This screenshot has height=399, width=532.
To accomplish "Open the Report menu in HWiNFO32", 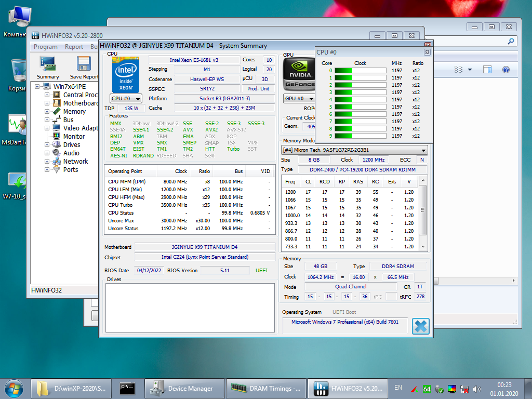I will click(x=74, y=46).
